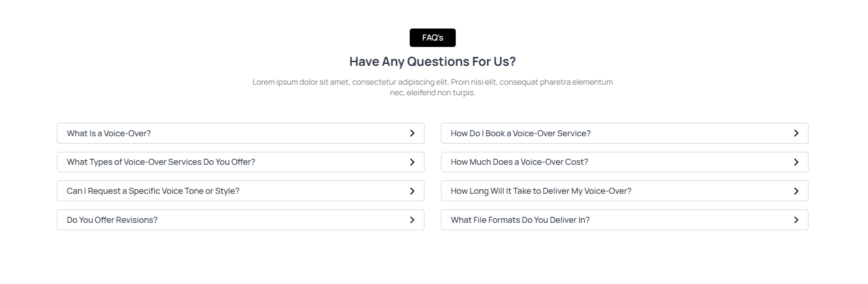
Task: Click the chevron on 'Specific Voice Tone or Style' row
Action: pos(412,191)
